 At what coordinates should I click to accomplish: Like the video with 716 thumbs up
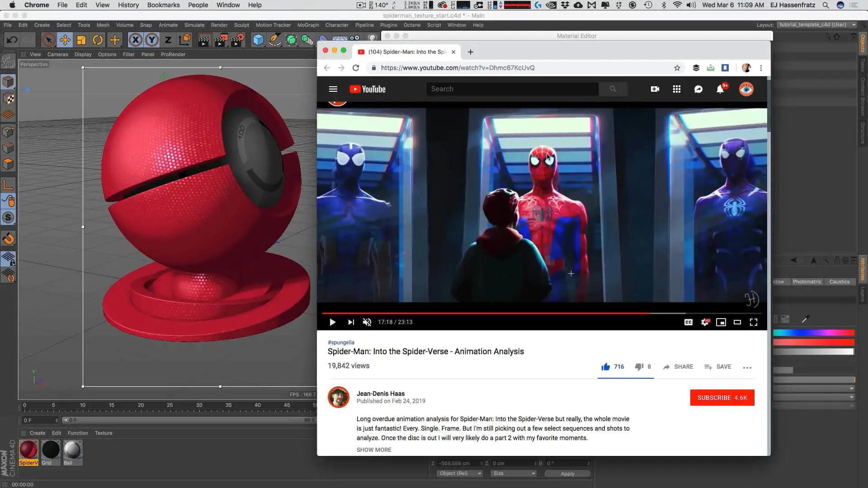[613, 367]
